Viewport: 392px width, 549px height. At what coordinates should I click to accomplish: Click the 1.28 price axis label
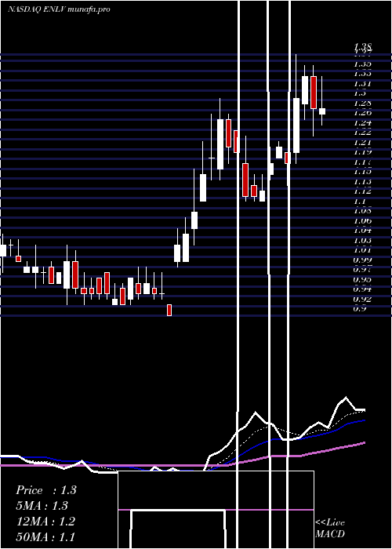362,104
